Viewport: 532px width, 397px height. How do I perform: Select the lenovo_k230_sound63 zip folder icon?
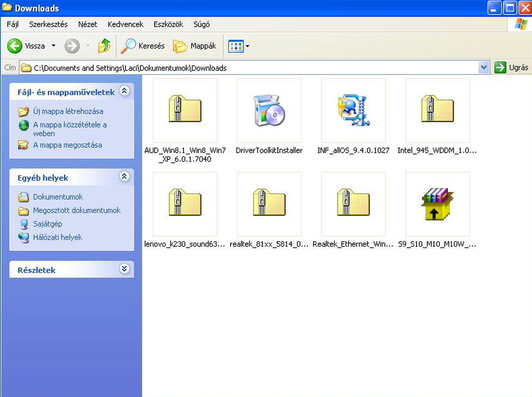point(185,203)
